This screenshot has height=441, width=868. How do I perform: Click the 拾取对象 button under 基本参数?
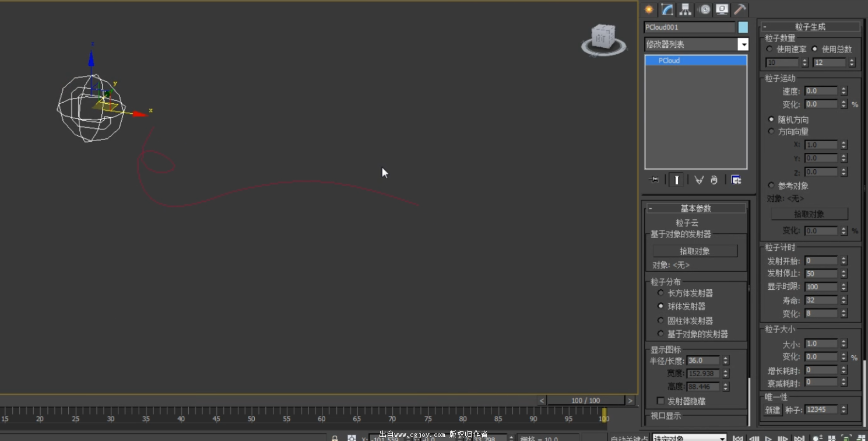(x=695, y=251)
